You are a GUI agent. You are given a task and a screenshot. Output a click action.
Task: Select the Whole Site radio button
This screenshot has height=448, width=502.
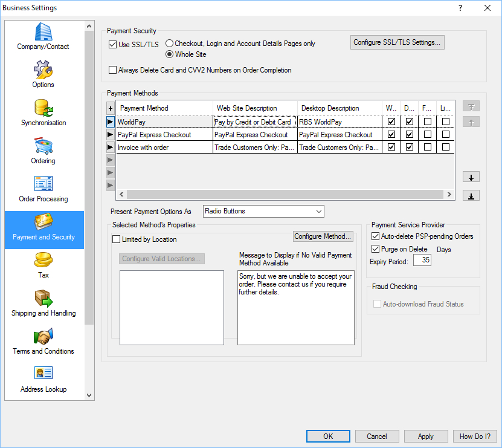pos(170,54)
